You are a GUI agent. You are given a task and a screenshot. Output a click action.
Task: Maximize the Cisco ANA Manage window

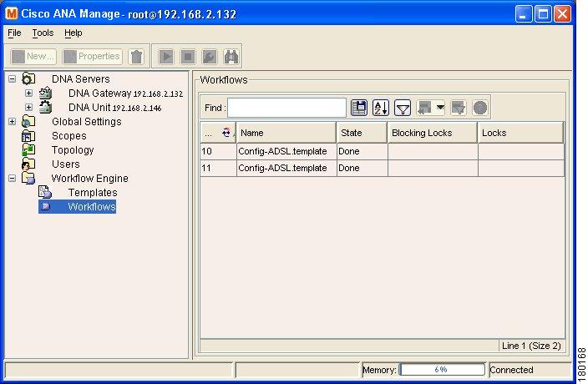pos(543,14)
